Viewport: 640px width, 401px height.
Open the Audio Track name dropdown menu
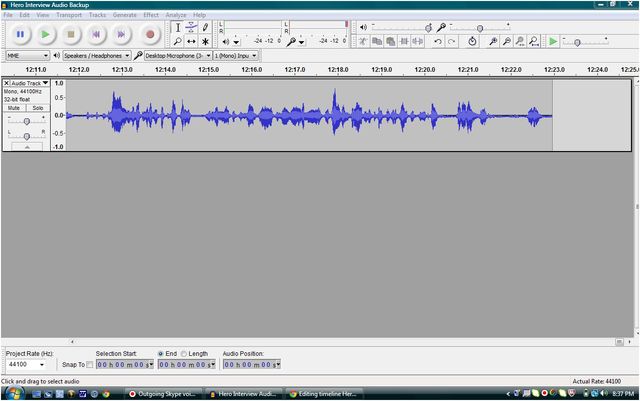point(30,83)
